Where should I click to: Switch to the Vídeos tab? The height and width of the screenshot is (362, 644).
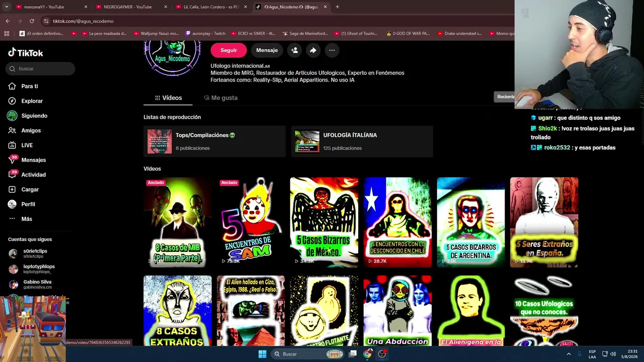click(168, 98)
